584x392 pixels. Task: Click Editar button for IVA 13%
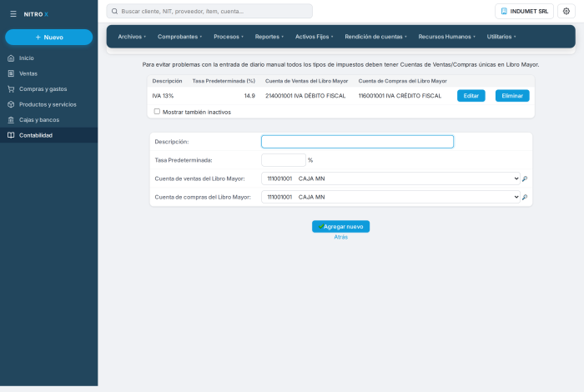471,96
